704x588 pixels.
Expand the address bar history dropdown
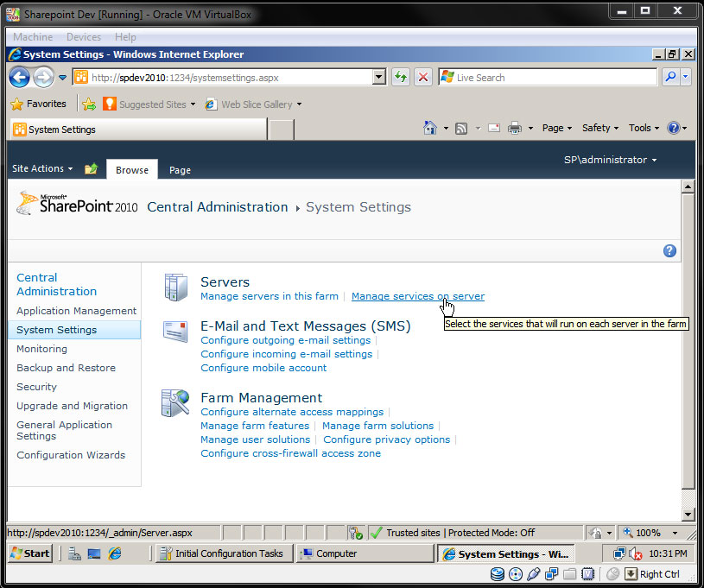379,78
